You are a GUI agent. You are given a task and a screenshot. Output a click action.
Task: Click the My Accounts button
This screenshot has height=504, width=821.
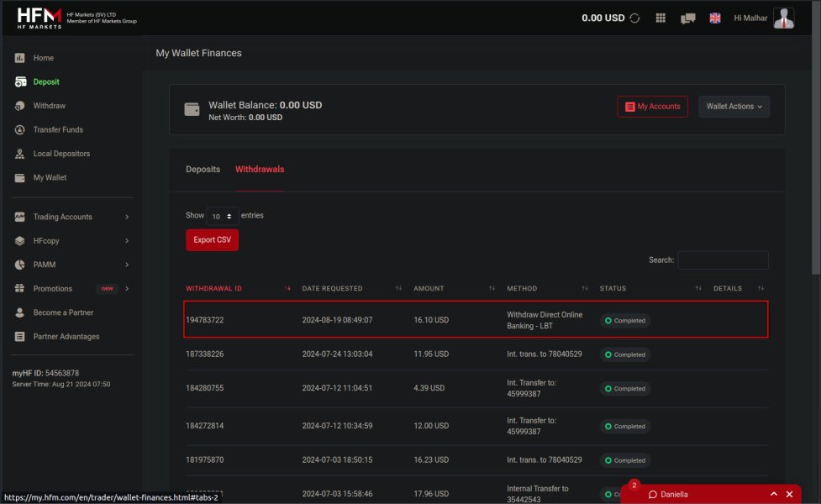coord(652,107)
